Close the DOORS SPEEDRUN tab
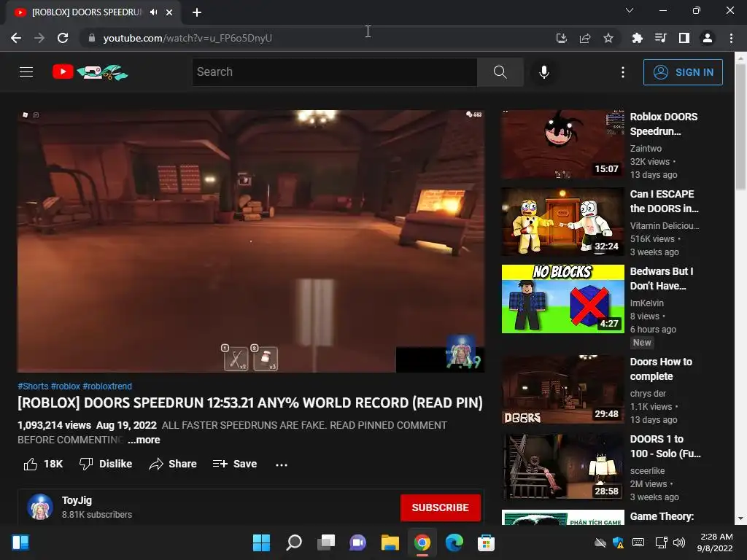Image resolution: width=747 pixels, height=560 pixels. click(169, 12)
